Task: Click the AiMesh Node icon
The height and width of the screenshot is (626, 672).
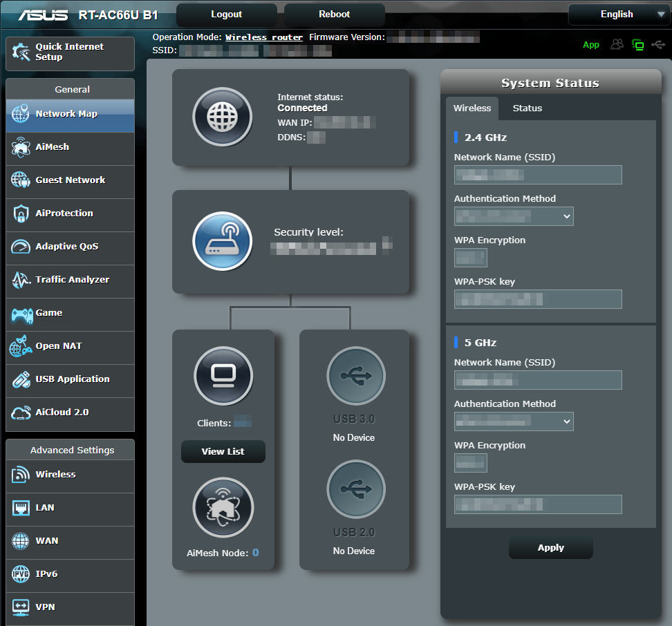Action: click(x=223, y=507)
